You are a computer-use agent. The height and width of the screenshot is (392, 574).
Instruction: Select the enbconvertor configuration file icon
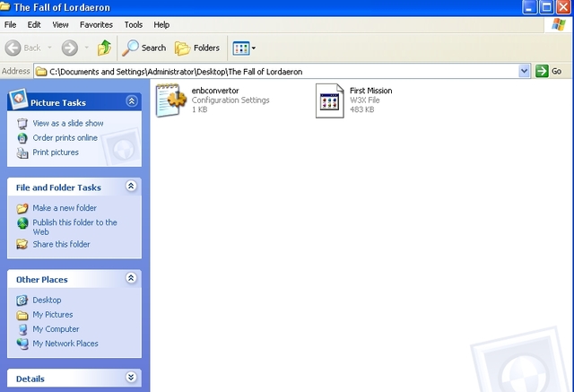[x=170, y=100]
